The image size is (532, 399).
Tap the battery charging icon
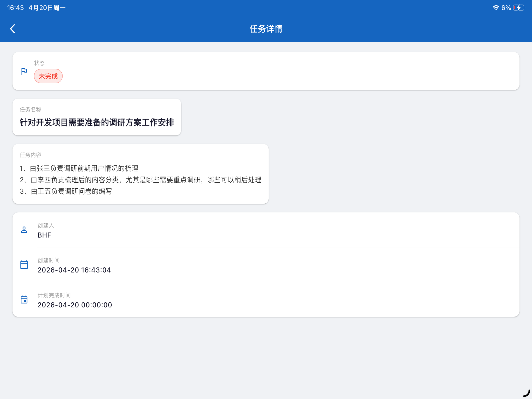519,8
